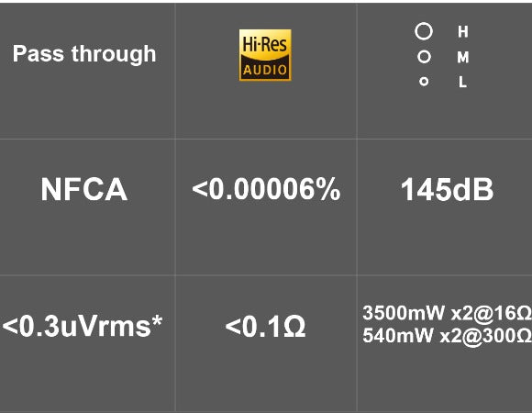Select the medium circle for M gain
The width and height of the screenshot is (532, 413).
[x=424, y=57]
